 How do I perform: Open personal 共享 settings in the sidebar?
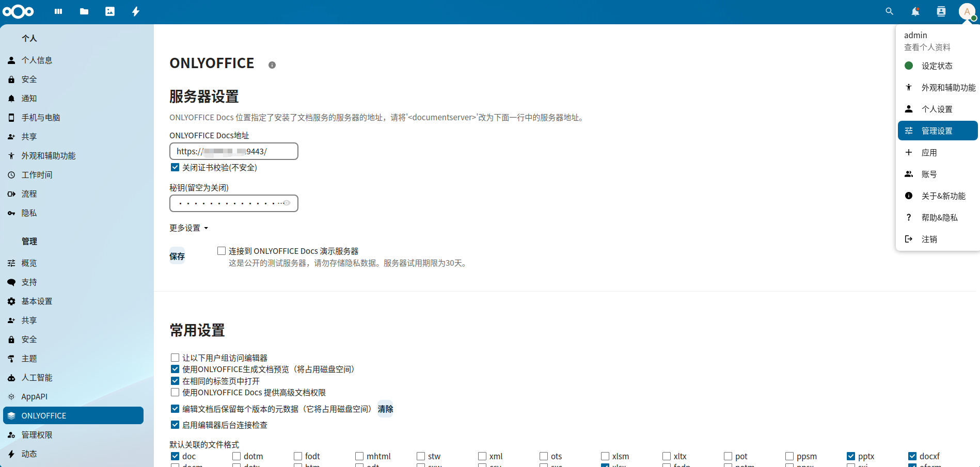pyautogui.click(x=73, y=137)
